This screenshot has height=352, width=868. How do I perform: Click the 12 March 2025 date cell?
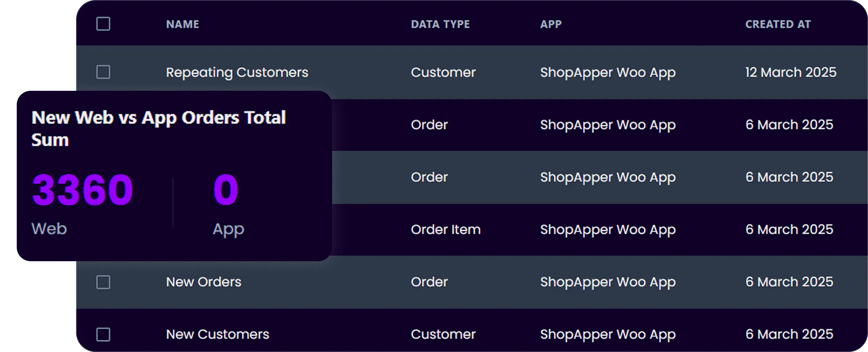(791, 72)
